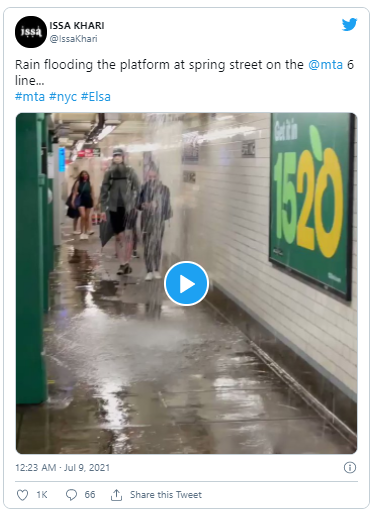Play the flooded subway video
The width and height of the screenshot is (386, 516).
pos(186,284)
